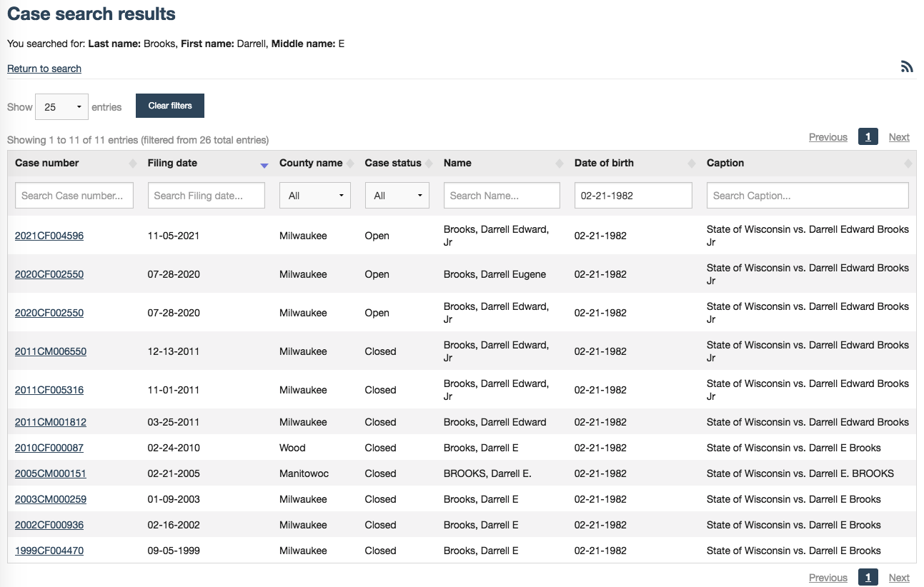Click the Case status column header
924x587 pixels.
point(393,163)
